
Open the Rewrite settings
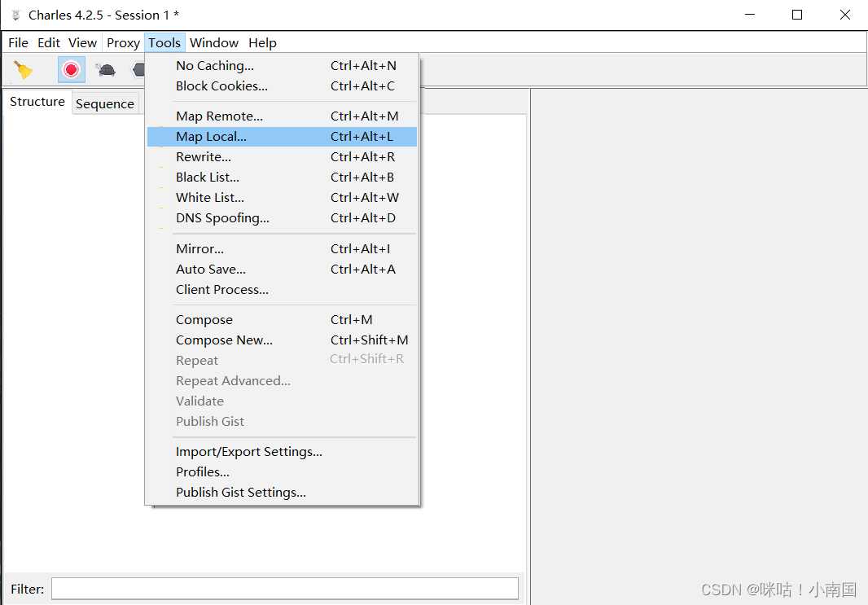click(x=203, y=156)
